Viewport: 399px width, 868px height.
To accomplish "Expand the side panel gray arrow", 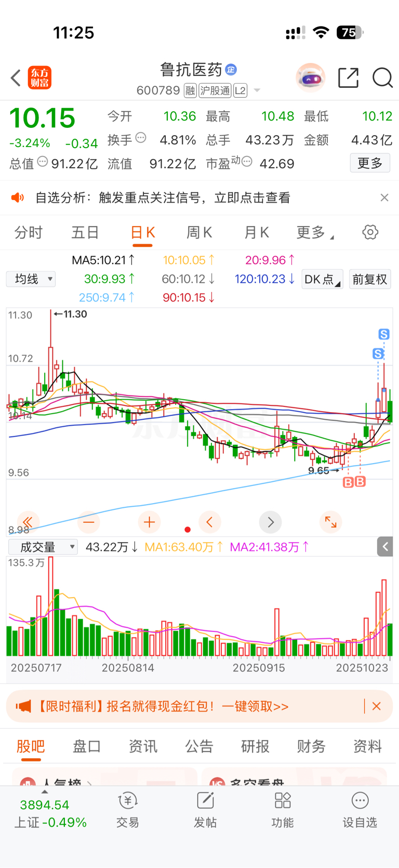I will [x=385, y=546].
